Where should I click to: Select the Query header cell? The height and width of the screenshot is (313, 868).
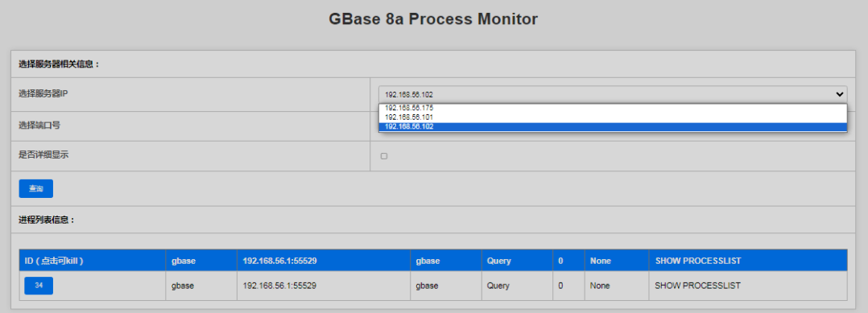(498, 261)
